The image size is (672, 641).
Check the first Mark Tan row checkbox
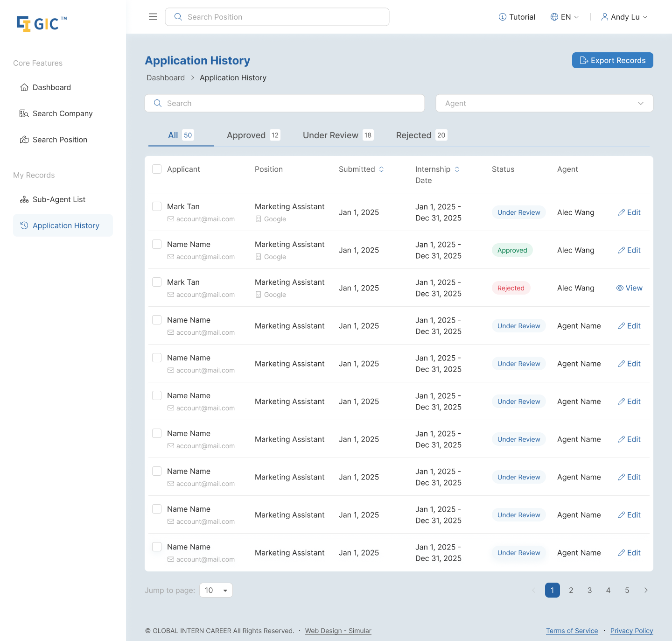(x=157, y=206)
